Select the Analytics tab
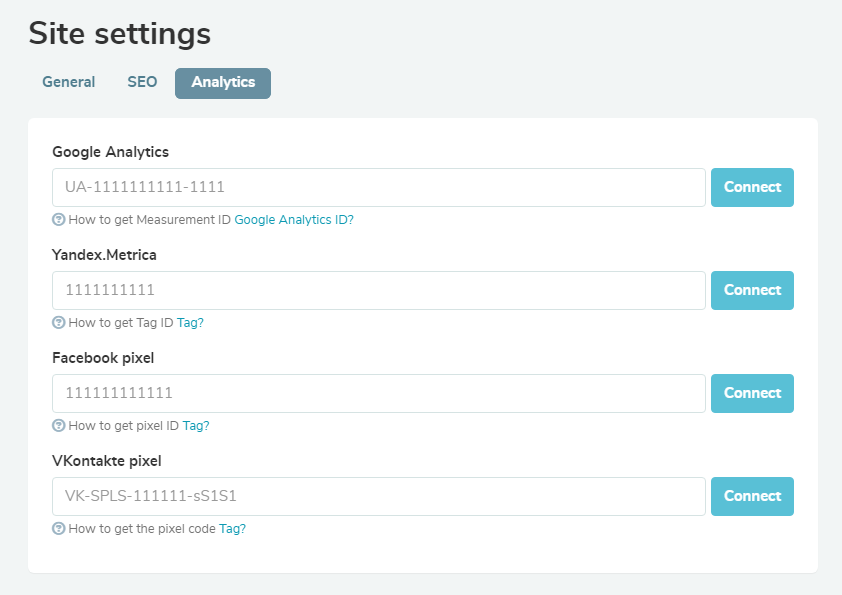 [222, 83]
